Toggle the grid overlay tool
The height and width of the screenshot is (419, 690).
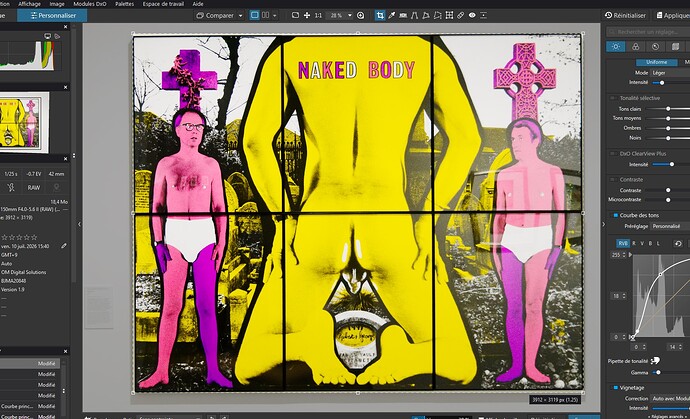click(449, 15)
